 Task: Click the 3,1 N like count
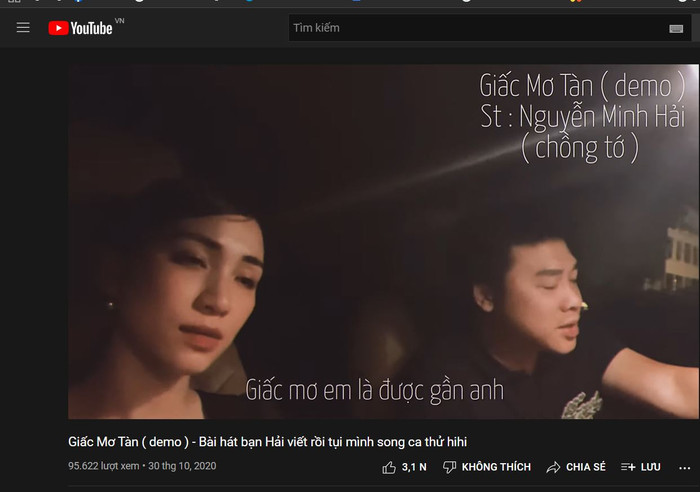coord(414,467)
